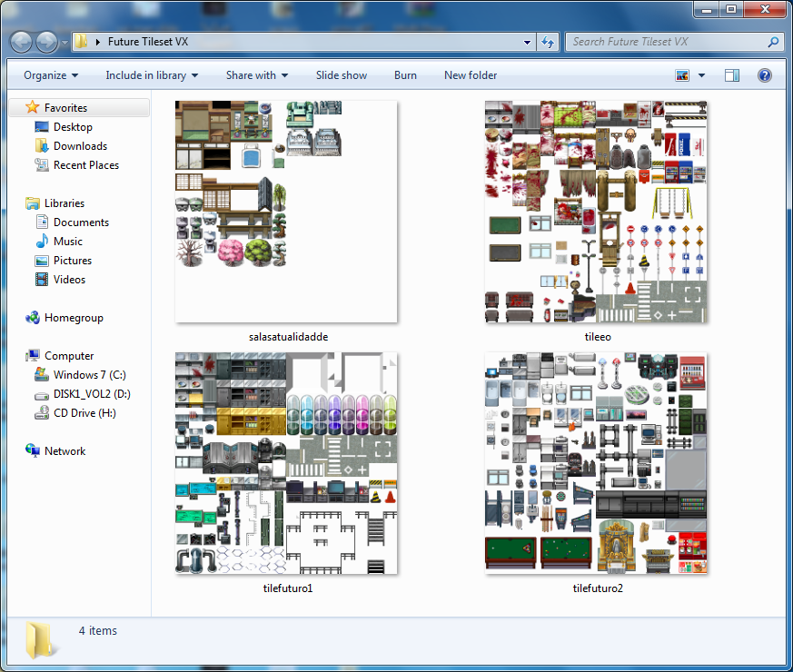
Task: Open DISK1_VOL2 (D:) drive
Action: point(92,394)
